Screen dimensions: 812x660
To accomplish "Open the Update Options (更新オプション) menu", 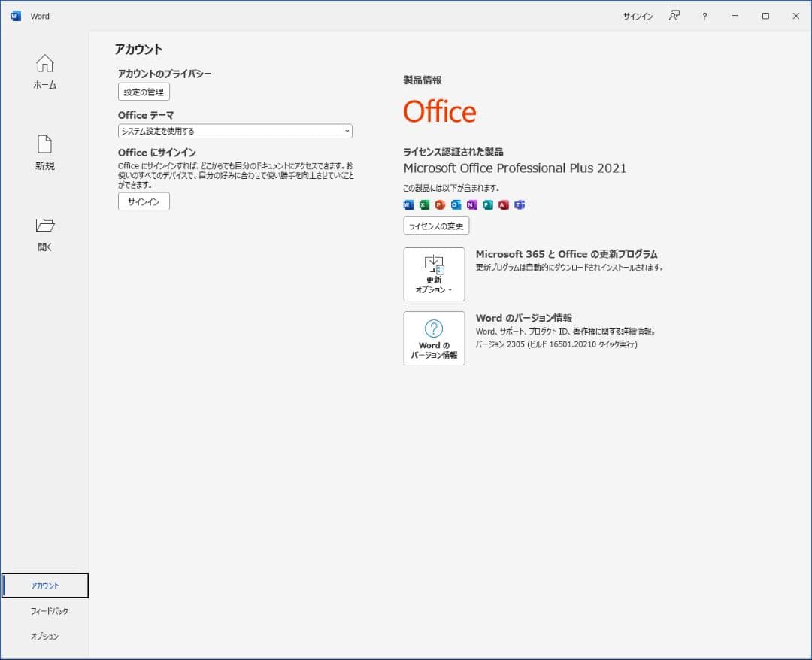I will pos(434,274).
